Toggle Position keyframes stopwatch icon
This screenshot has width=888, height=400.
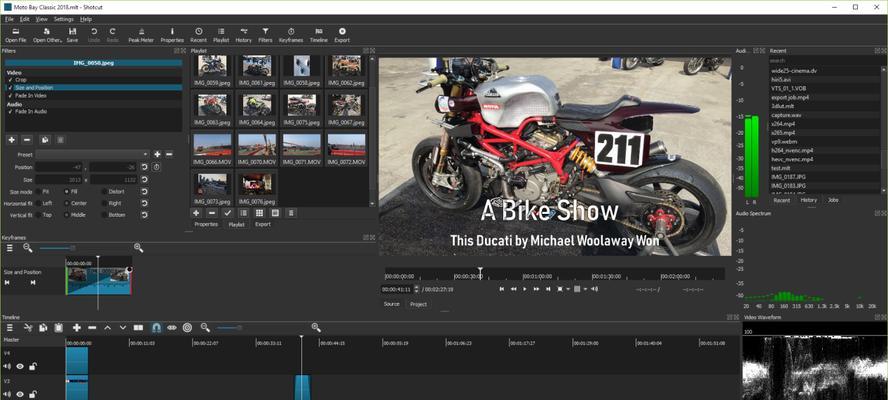(156, 167)
